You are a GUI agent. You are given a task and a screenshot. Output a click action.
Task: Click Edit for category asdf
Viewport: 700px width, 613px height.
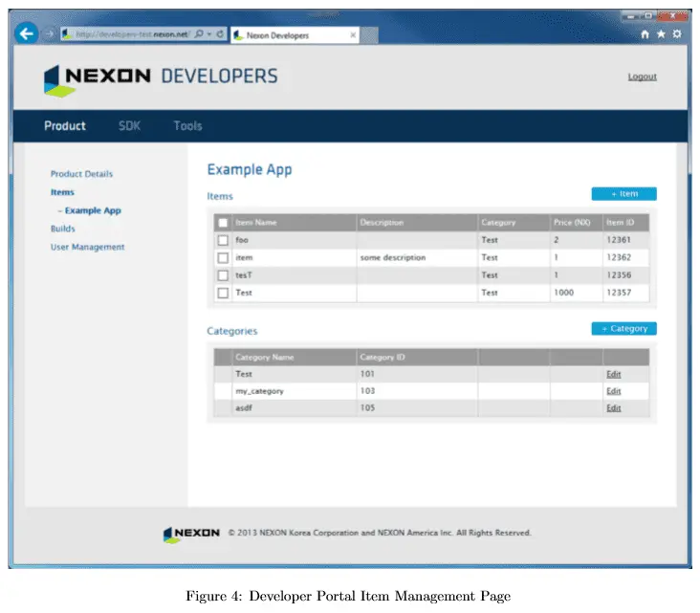[x=613, y=408]
